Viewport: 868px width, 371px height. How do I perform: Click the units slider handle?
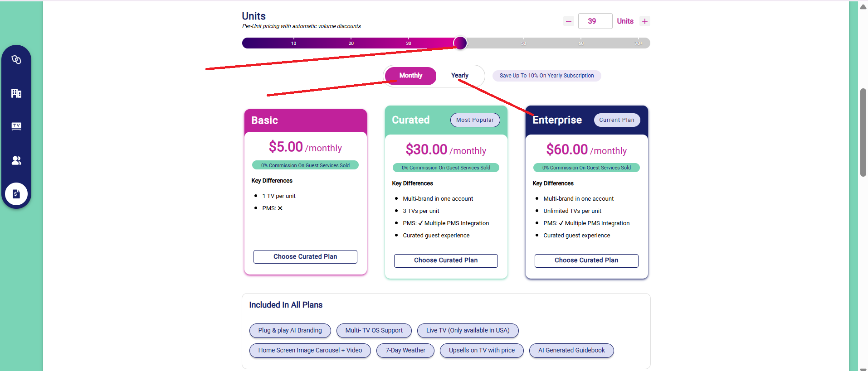[x=460, y=43]
